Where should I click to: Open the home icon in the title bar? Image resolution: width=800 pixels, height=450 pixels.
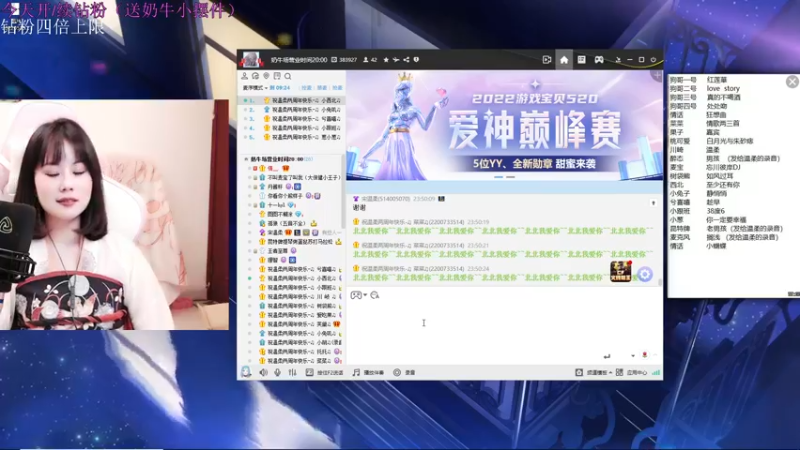click(x=564, y=60)
